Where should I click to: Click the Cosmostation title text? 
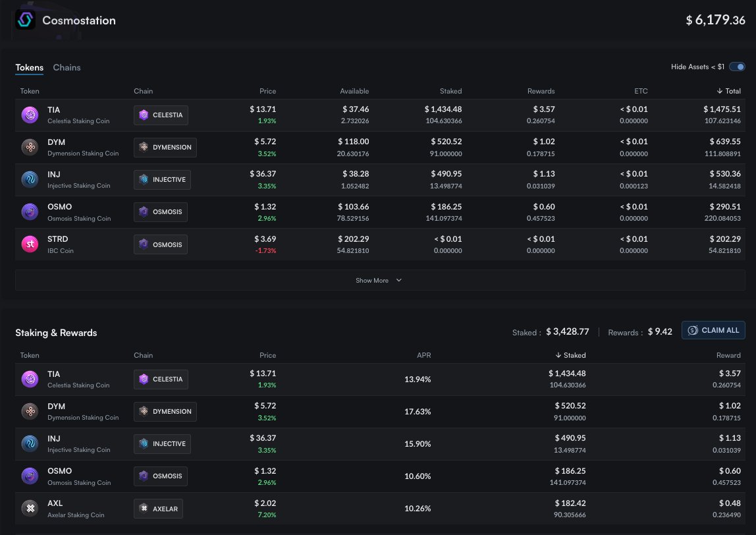79,20
